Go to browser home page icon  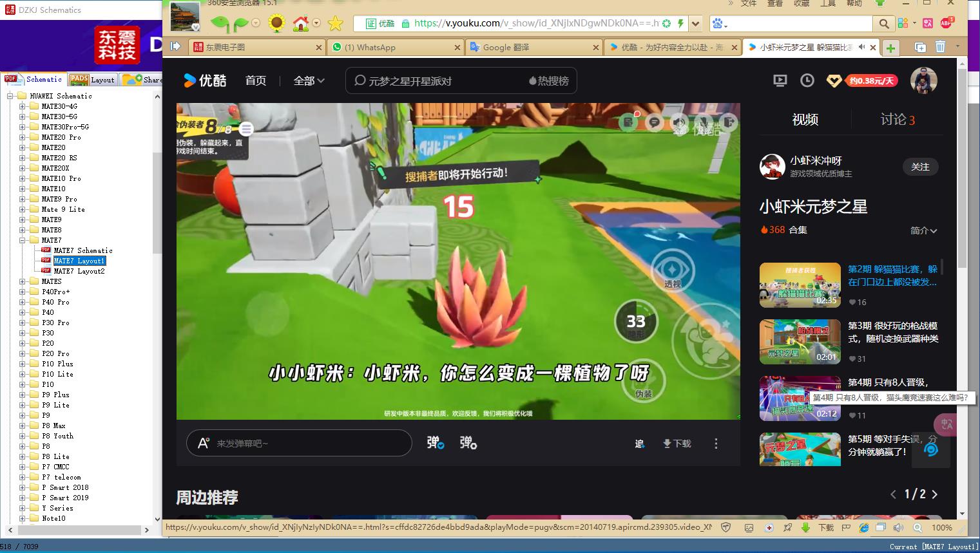tap(301, 24)
